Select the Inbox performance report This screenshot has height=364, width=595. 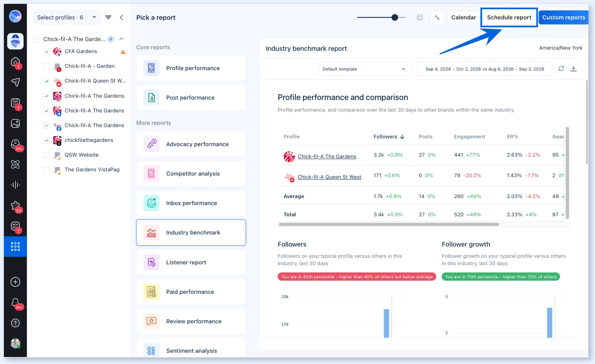click(x=191, y=203)
